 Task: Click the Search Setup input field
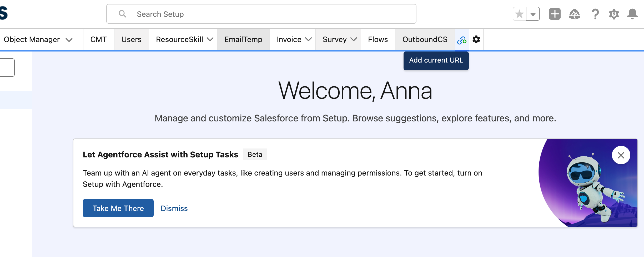261,14
